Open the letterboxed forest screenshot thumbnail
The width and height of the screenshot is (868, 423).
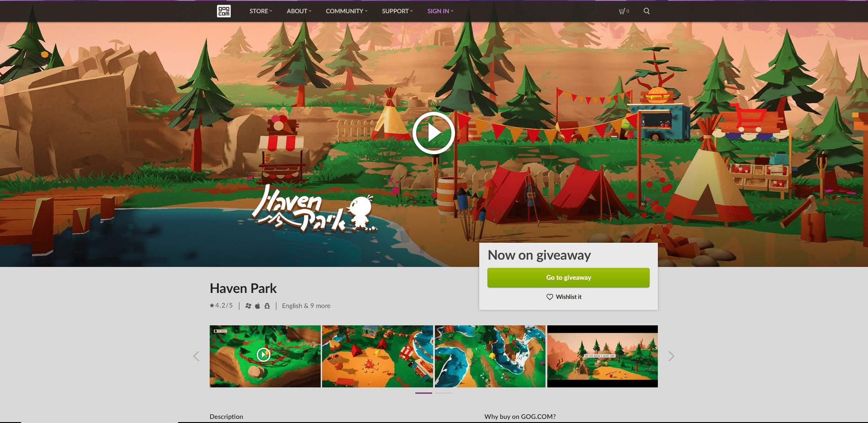pyautogui.click(x=603, y=356)
